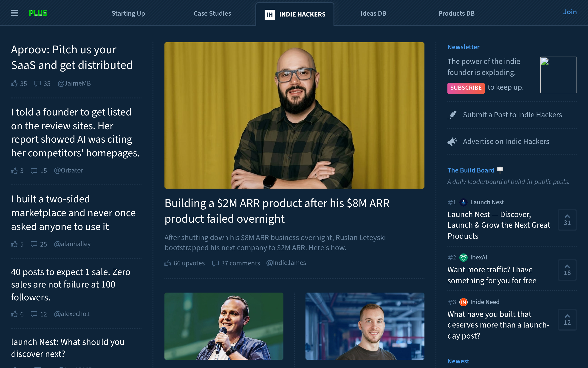Image resolution: width=588 pixels, height=368 pixels.
Task: Open The Build Board link
Action: coord(471,170)
